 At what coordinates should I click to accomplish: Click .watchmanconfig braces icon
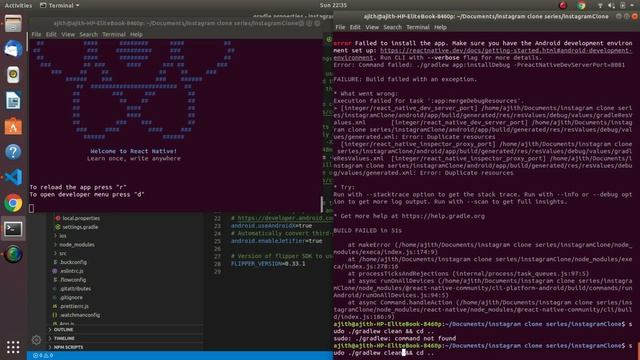pyautogui.click(x=55, y=315)
